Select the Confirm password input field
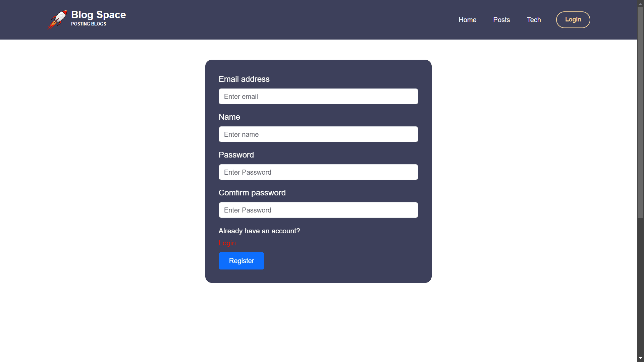 point(318,210)
